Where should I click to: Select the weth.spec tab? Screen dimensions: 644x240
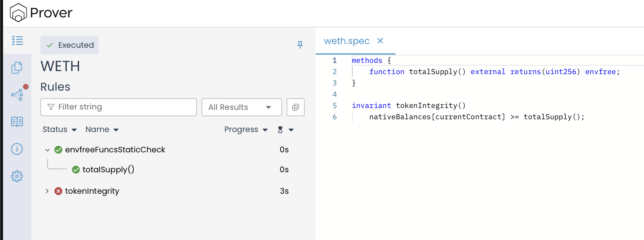coord(346,41)
